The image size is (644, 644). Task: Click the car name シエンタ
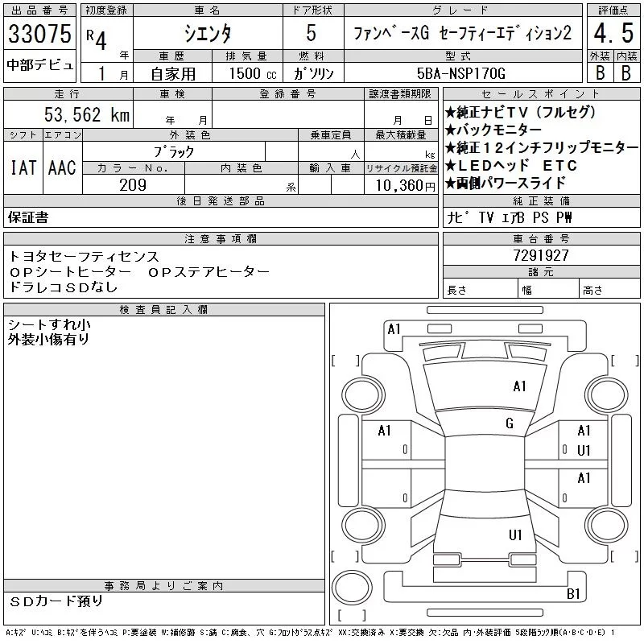click(208, 33)
